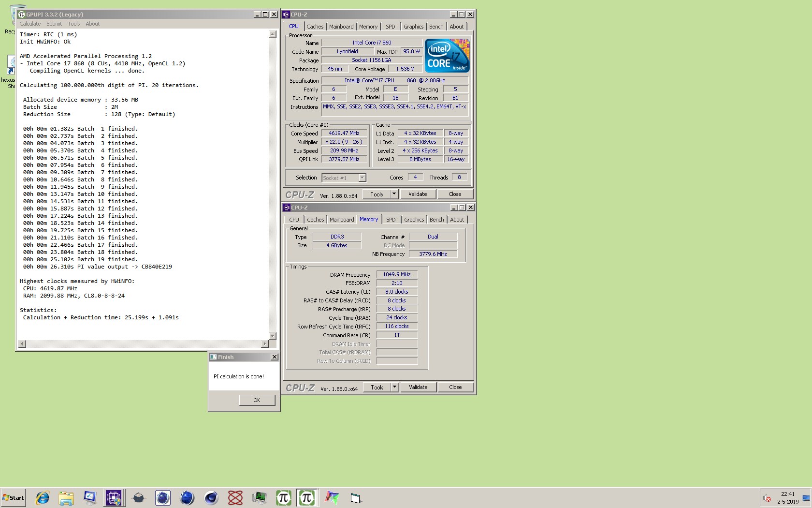
Task: Click the framed blue sphere taskbar icon
Action: tap(163, 497)
